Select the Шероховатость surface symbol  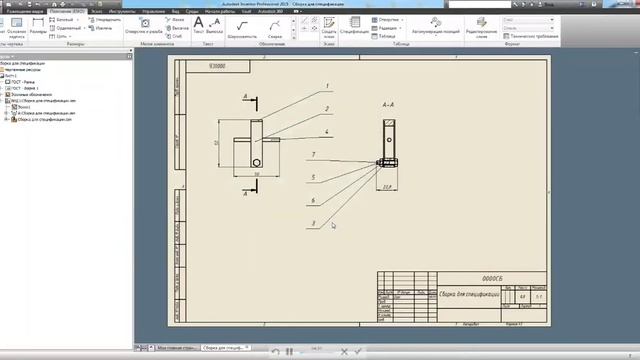[x=242, y=29]
